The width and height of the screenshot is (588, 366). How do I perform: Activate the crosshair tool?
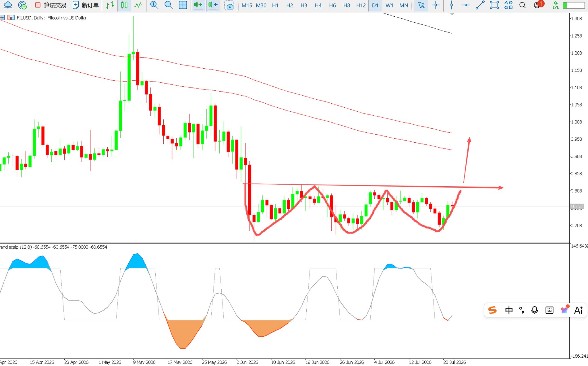[x=436, y=5]
